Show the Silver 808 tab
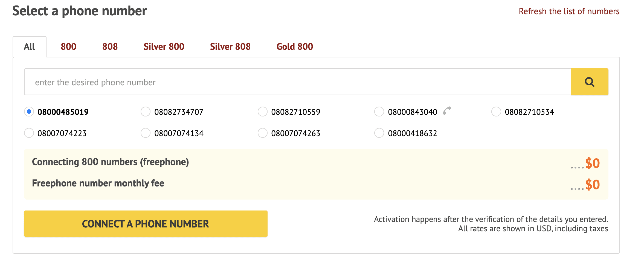The image size is (644, 269). pos(230,47)
